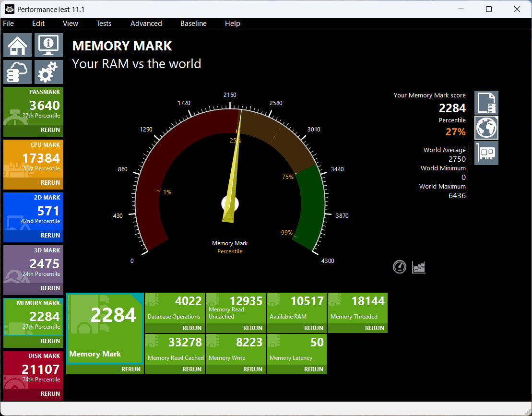532x416 pixels.
Task: Open the system information monitor icon
Action: point(48,45)
